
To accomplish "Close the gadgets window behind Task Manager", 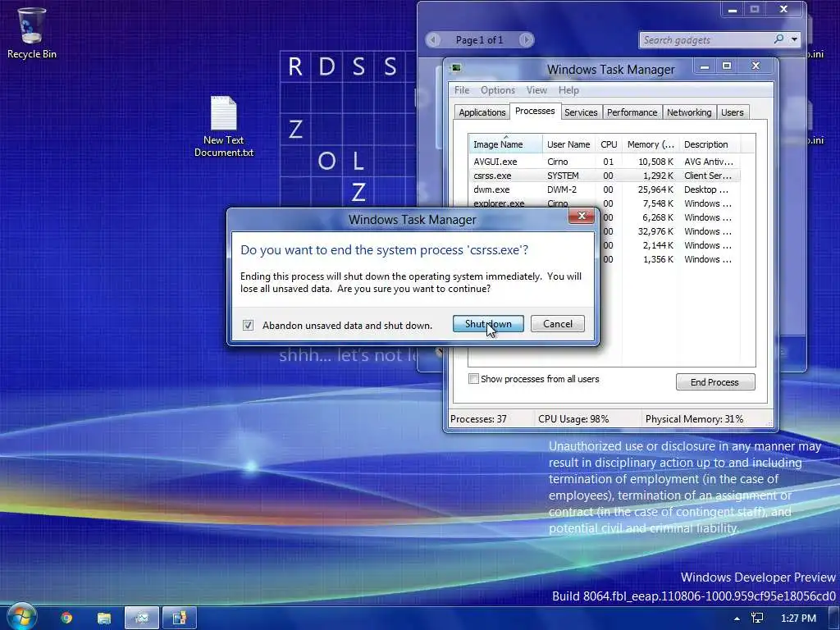I will pyautogui.click(x=783, y=9).
